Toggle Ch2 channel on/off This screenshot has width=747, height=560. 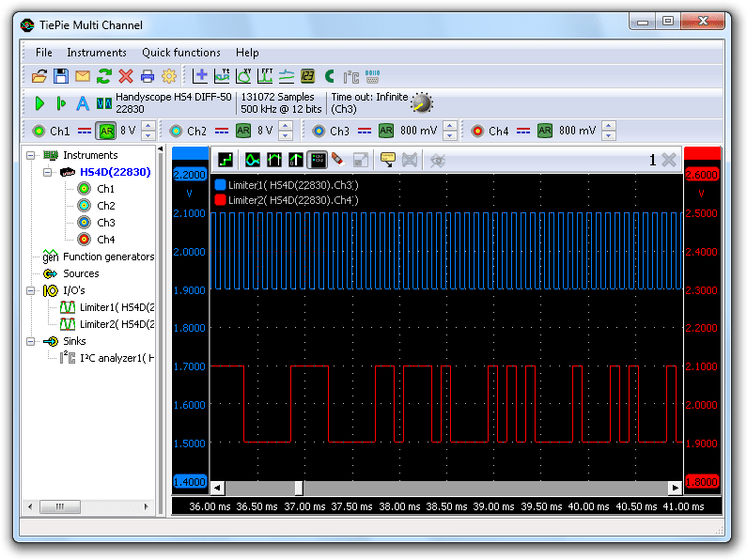(x=176, y=131)
